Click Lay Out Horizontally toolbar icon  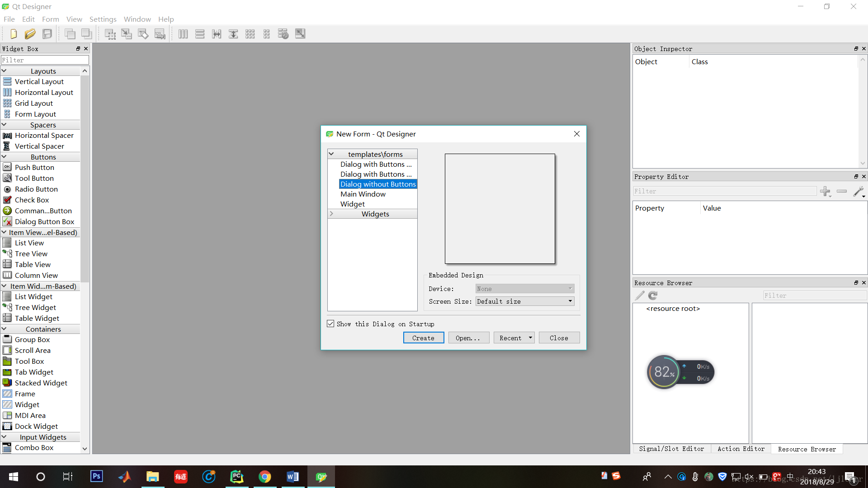pyautogui.click(x=183, y=34)
